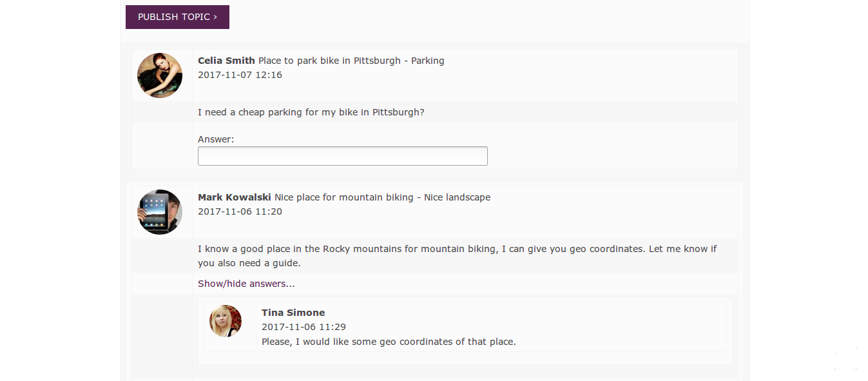Click the Celia Smith author name

[x=226, y=61]
